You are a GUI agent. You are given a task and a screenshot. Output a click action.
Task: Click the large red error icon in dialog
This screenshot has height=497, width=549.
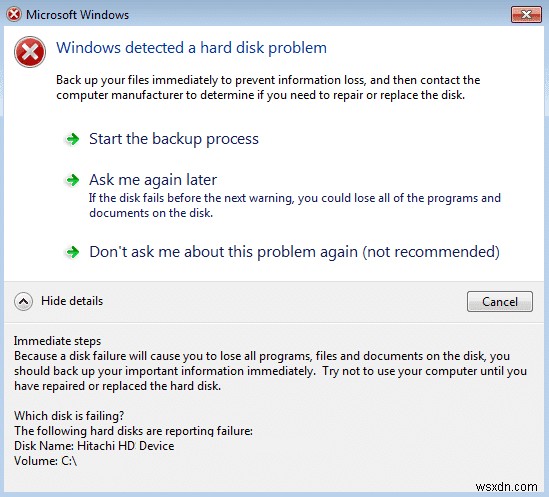[30, 52]
